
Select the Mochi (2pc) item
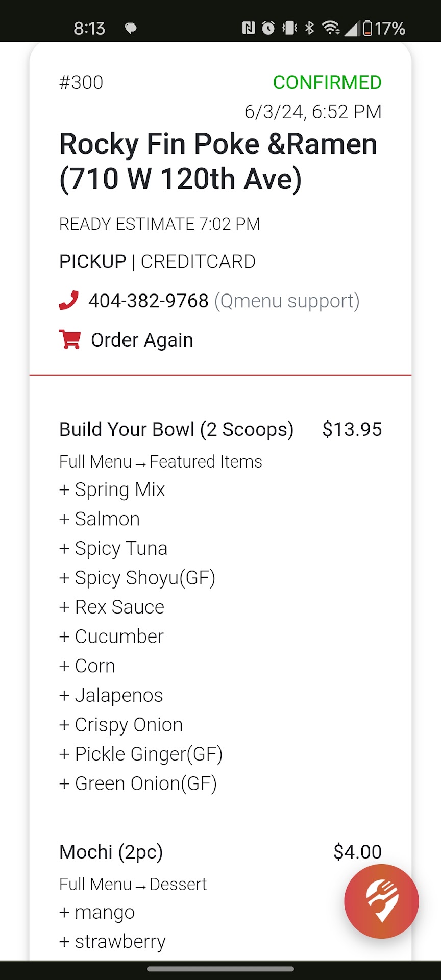[x=111, y=852]
